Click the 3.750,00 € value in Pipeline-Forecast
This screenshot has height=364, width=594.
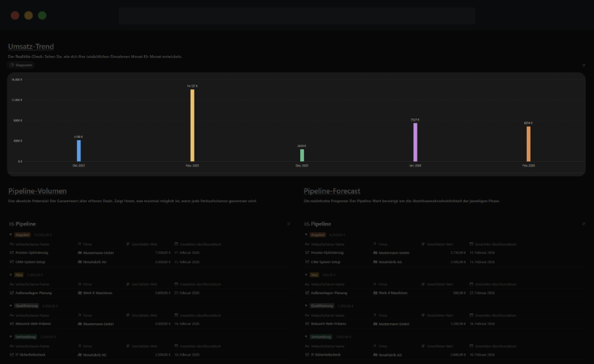click(458, 252)
